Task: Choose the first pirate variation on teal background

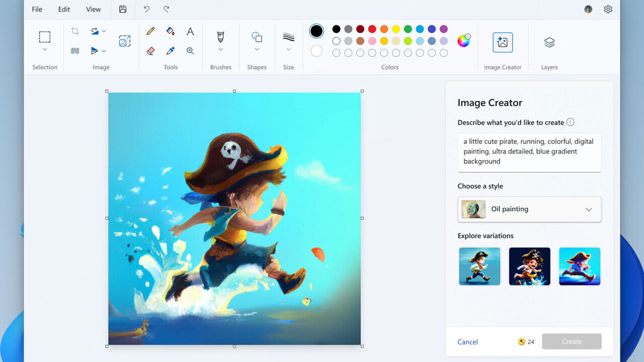Action: [479, 266]
